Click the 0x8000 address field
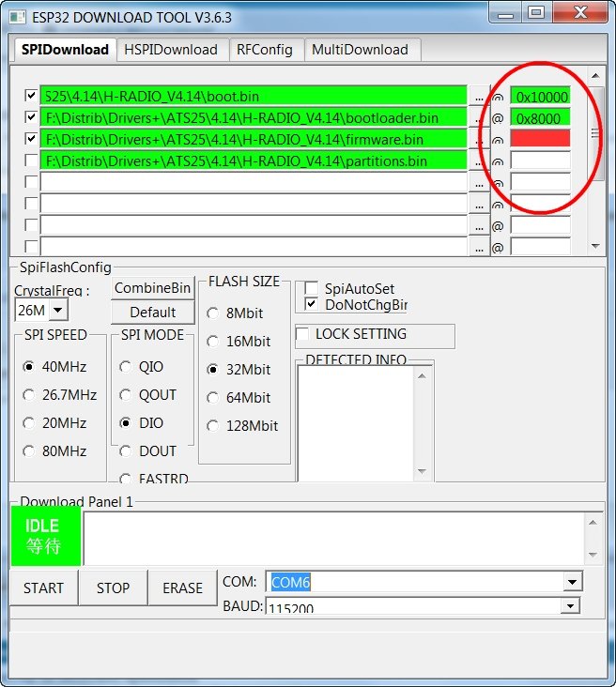 coord(540,117)
